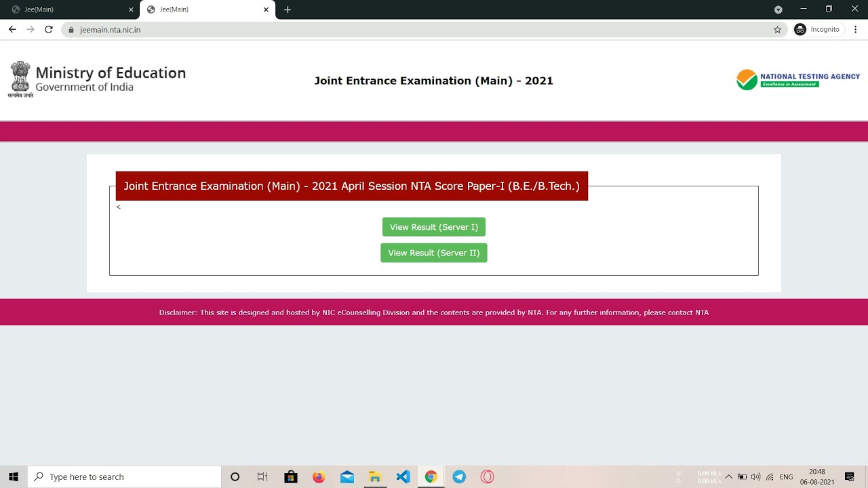Click View Result (Server I) button
868x488 pixels.
tap(434, 227)
